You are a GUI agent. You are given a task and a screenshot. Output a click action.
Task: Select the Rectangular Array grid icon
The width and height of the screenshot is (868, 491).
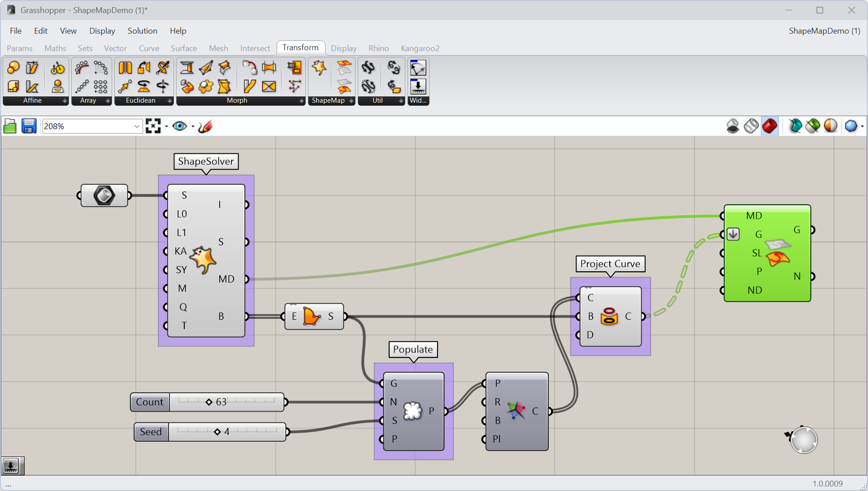pyautogui.click(x=100, y=86)
